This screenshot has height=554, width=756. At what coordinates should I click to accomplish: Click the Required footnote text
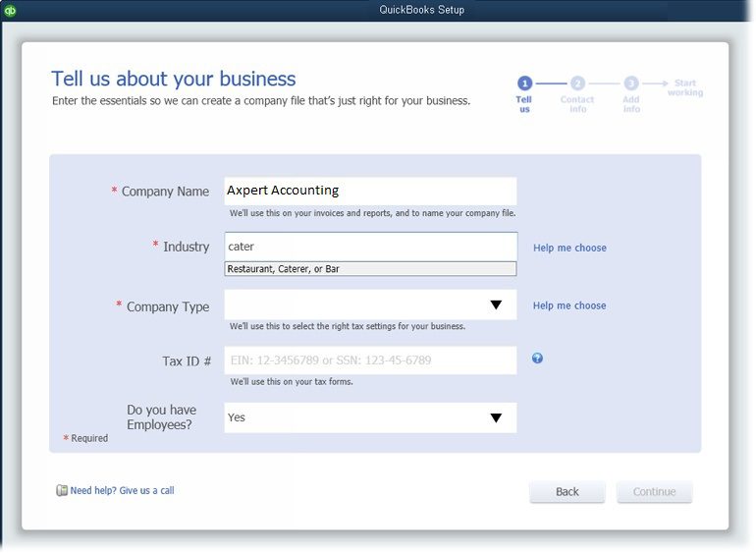click(85, 438)
